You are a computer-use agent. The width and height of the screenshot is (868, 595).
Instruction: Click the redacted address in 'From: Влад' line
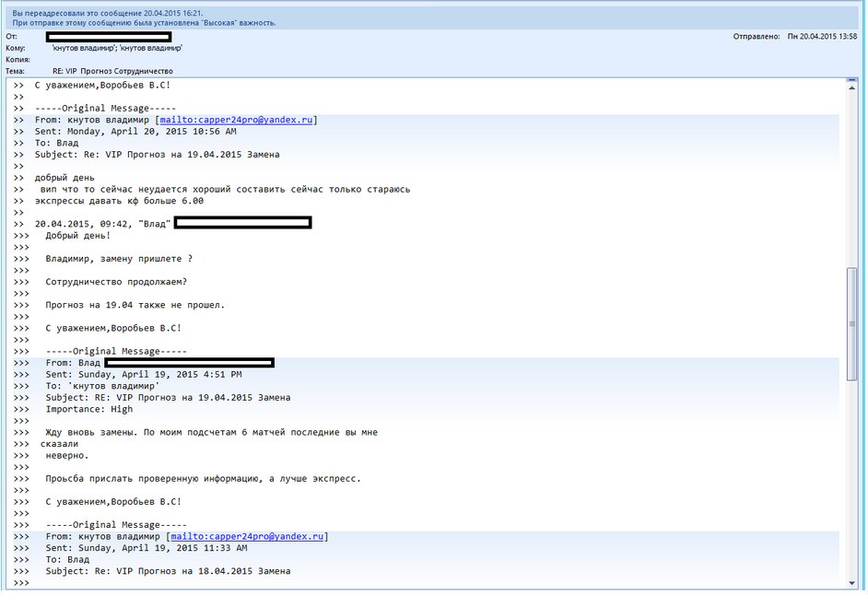[x=189, y=363]
